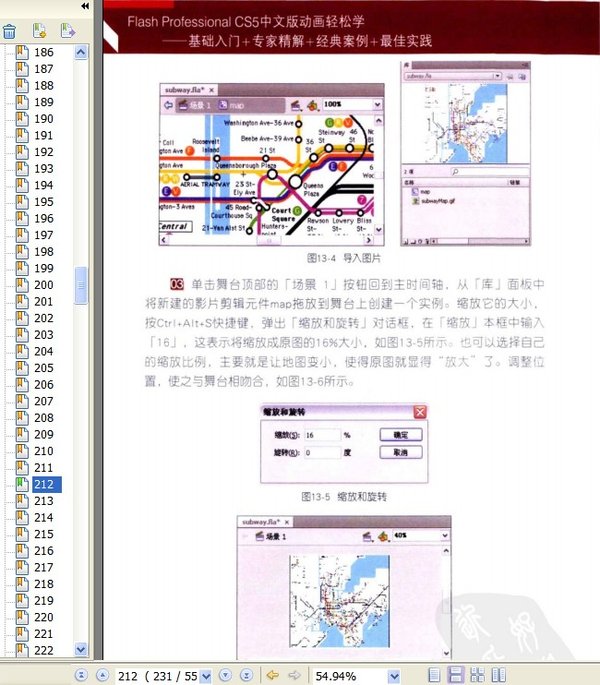
Task: Select bookmark 192
Action: coord(44,152)
